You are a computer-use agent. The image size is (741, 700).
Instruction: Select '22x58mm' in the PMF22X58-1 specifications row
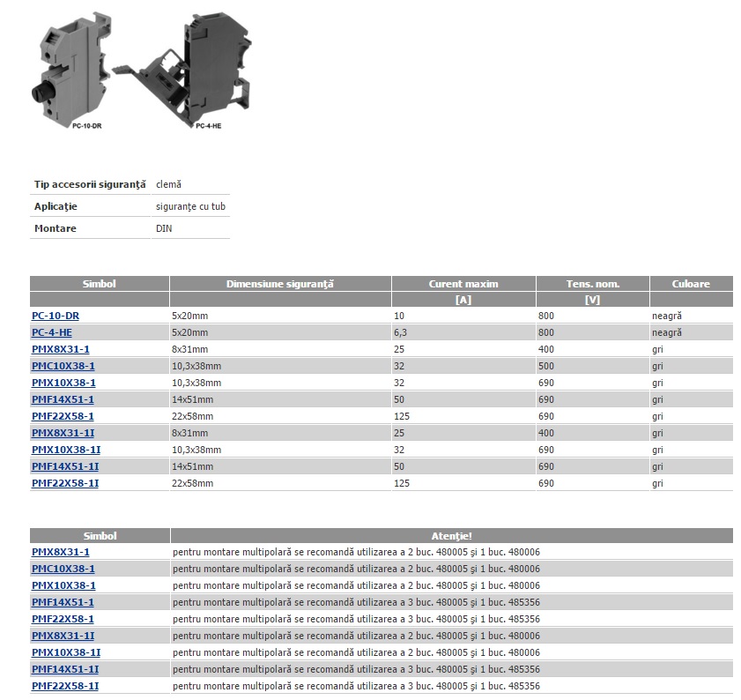pos(192,416)
